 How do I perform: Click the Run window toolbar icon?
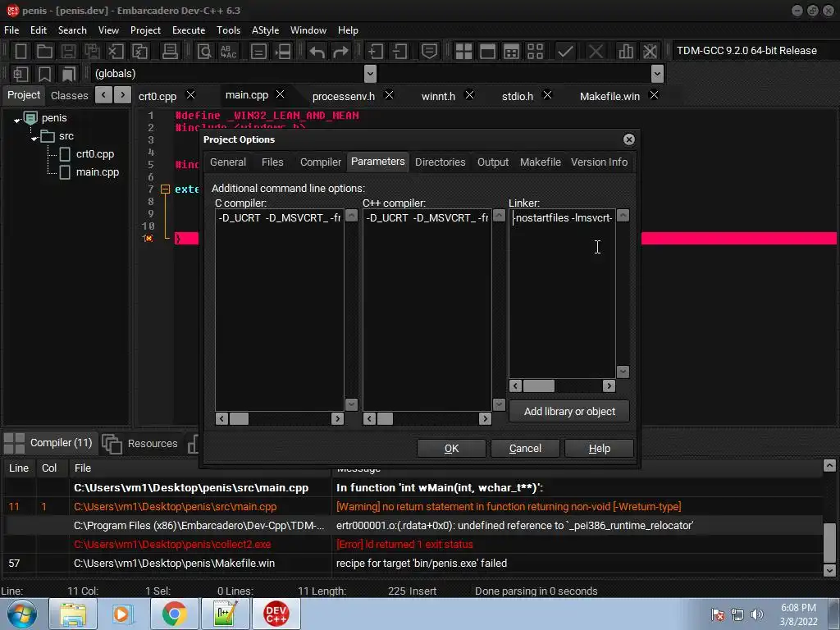click(487, 52)
